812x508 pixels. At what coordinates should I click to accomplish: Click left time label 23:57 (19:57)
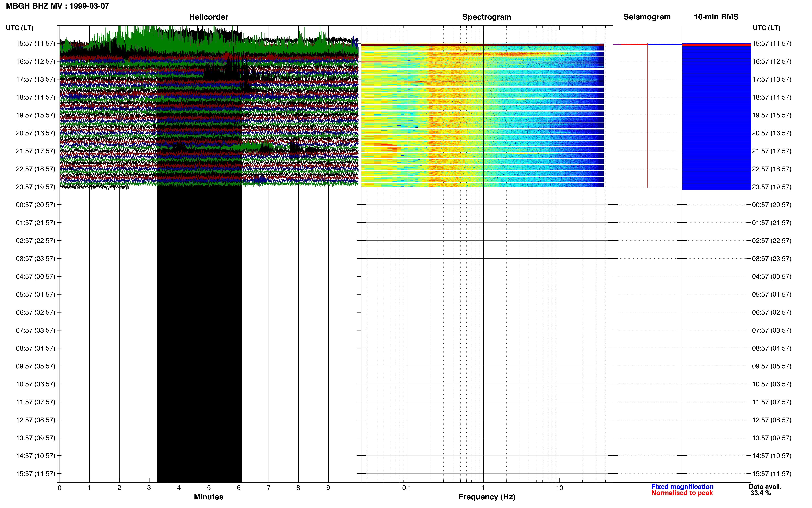(x=35, y=187)
